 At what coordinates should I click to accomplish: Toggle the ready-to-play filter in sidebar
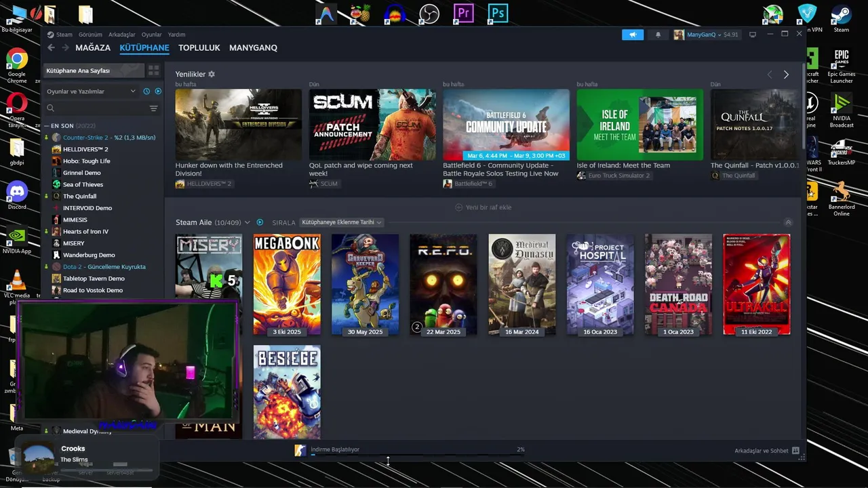158,91
